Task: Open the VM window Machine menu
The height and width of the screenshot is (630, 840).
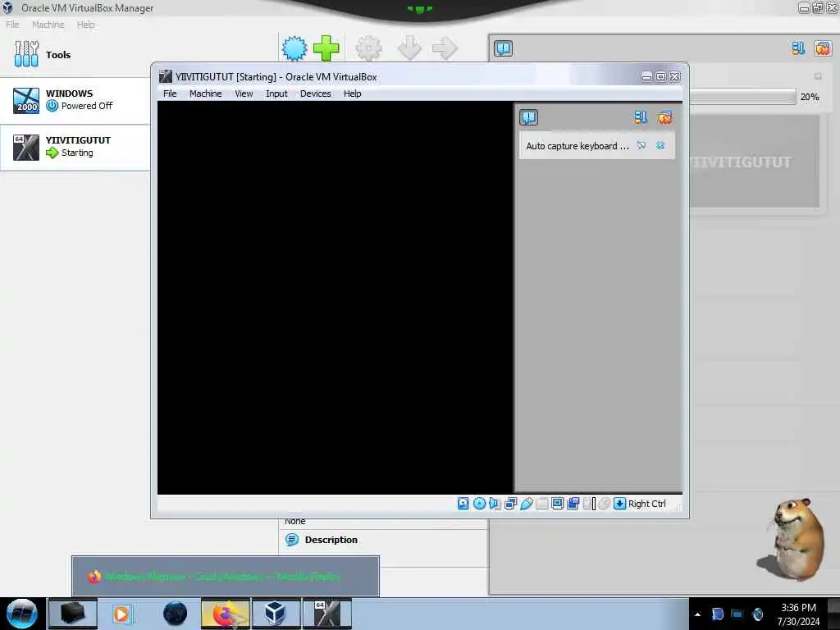Action: point(205,94)
